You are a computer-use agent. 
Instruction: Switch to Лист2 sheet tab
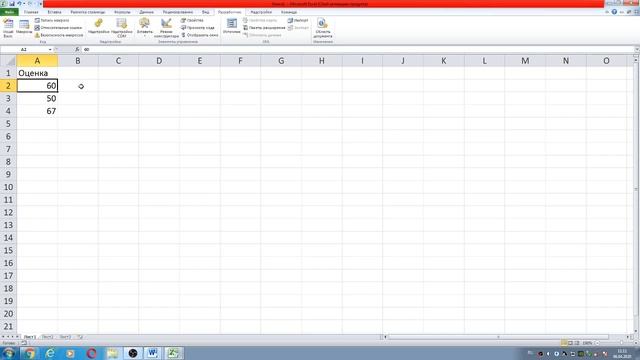click(x=48, y=337)
